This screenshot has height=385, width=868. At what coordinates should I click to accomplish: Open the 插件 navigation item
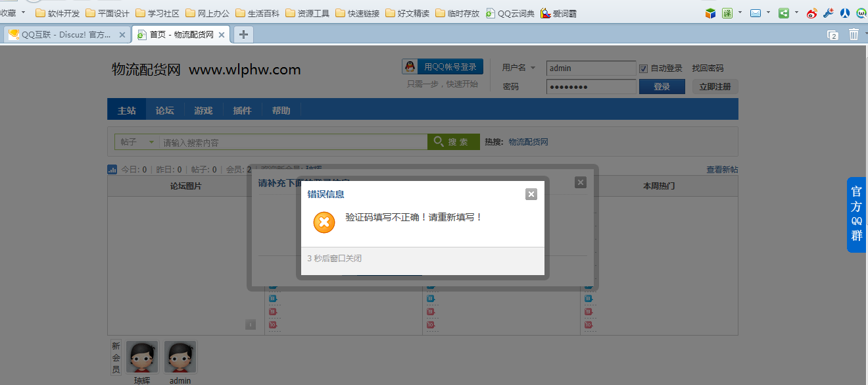(242, 110)
